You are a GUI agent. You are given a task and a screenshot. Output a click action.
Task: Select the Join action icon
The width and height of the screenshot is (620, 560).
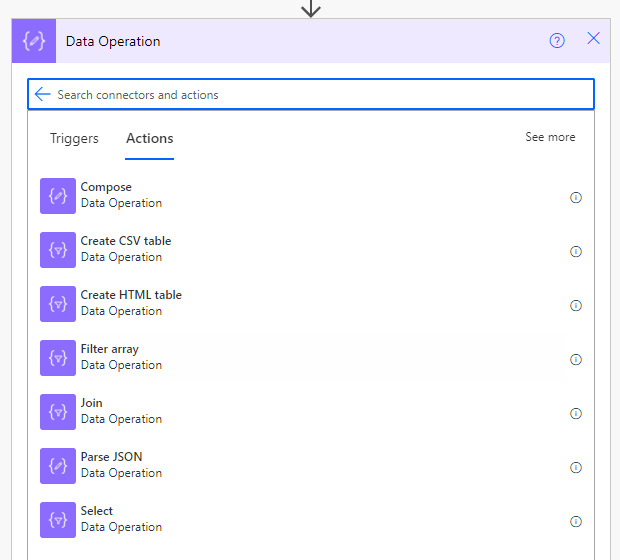pos(58,412)
